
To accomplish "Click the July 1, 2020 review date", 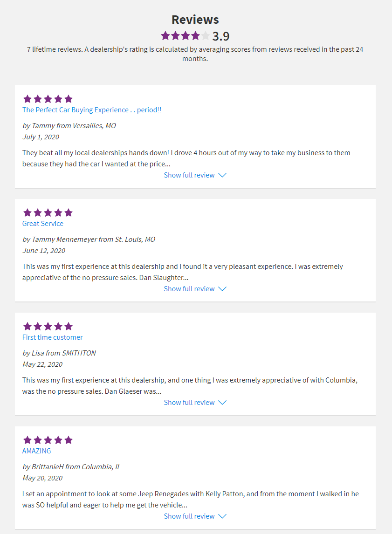I will click(41, 137).
